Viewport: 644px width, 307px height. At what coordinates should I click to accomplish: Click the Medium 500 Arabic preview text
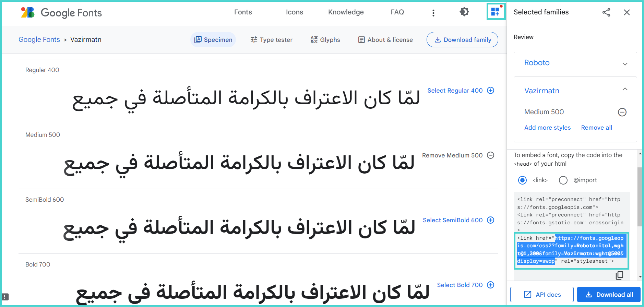(239, 164)
